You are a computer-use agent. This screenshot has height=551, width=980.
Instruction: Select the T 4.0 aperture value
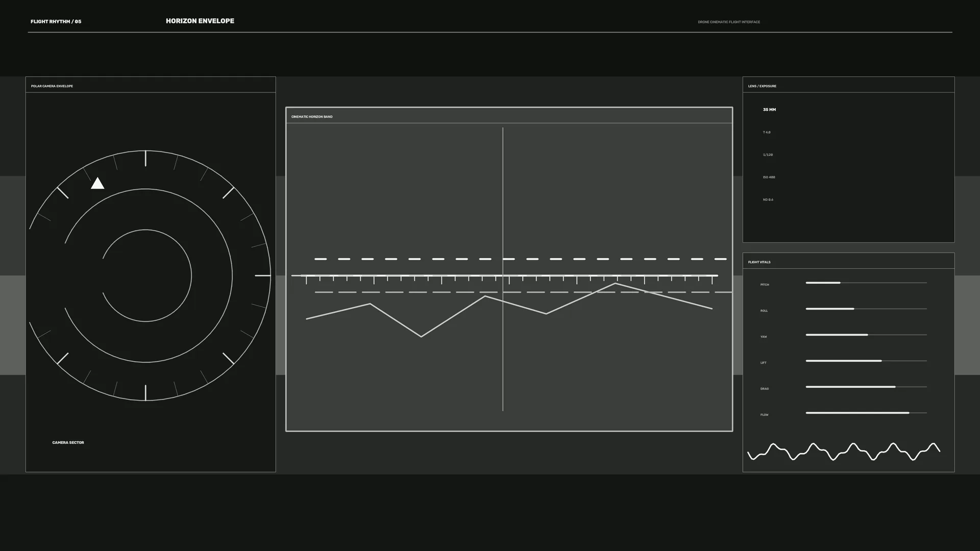tap(767, 132)
